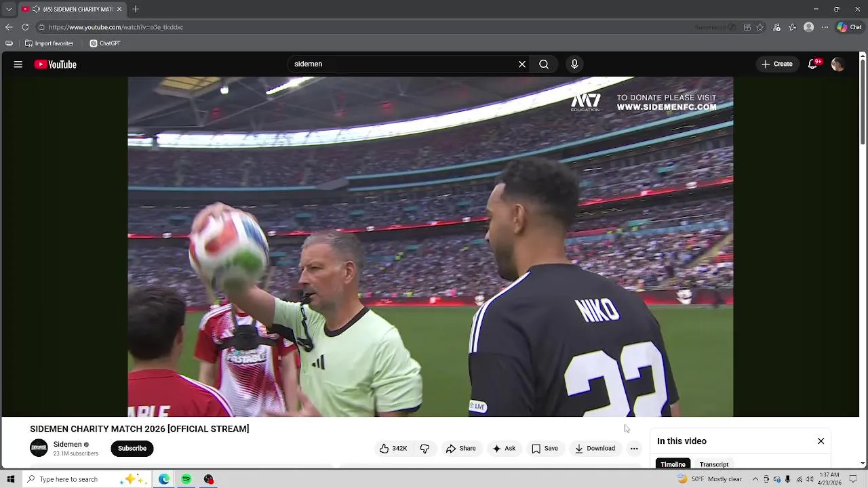Close the Sidemen Charity Match tab
This screenshot has height=488, width=868.
[x=119, y=9]
